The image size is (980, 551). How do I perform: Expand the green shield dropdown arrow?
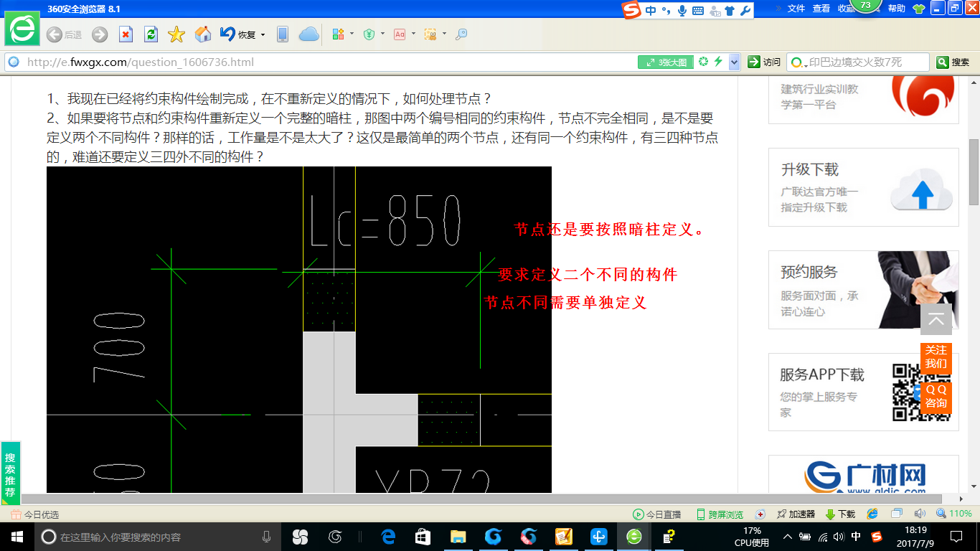[x=382, y=34]
